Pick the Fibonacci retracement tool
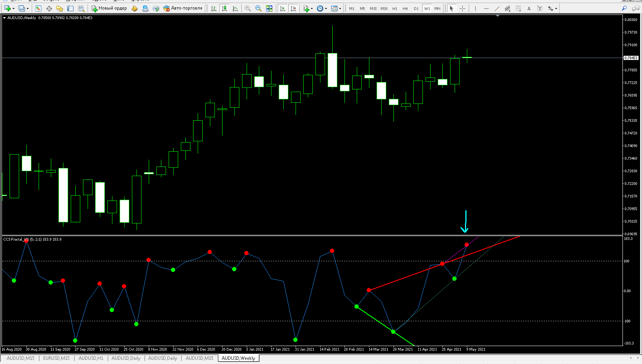 click(x=518, y=8)
